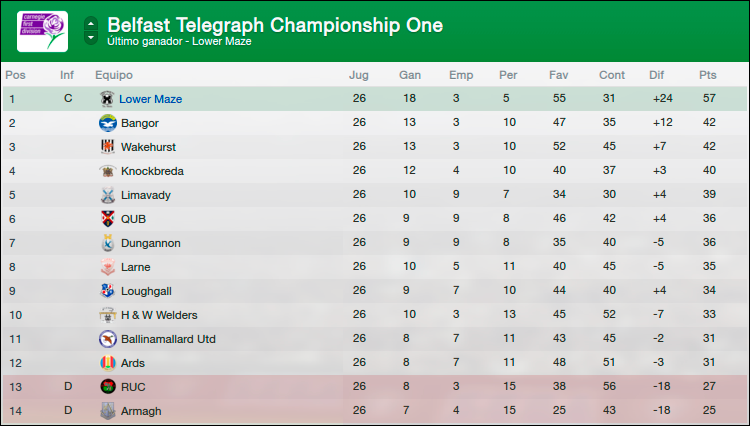Click the Bangor club badge

[x=108, y=123]
